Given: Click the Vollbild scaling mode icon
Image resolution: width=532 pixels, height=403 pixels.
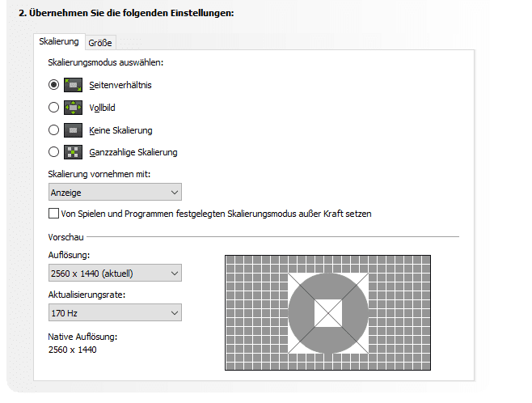Looking at the screenshot, I should tap(73, 108).
